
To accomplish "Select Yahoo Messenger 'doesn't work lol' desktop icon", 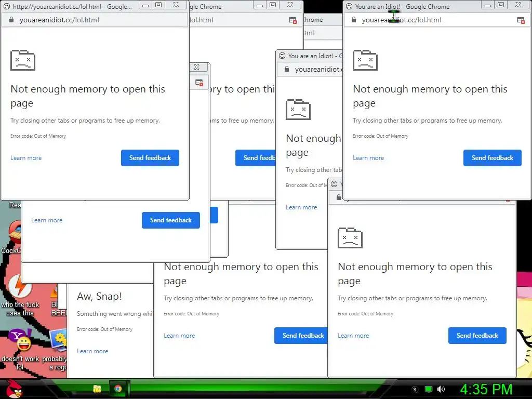I will tap(20, 350).
